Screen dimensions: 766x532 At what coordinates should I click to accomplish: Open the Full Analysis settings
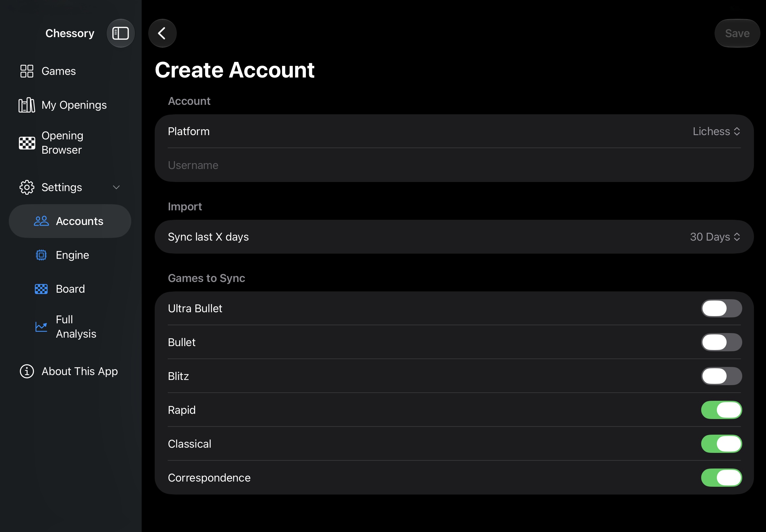(x=70, y=327)
